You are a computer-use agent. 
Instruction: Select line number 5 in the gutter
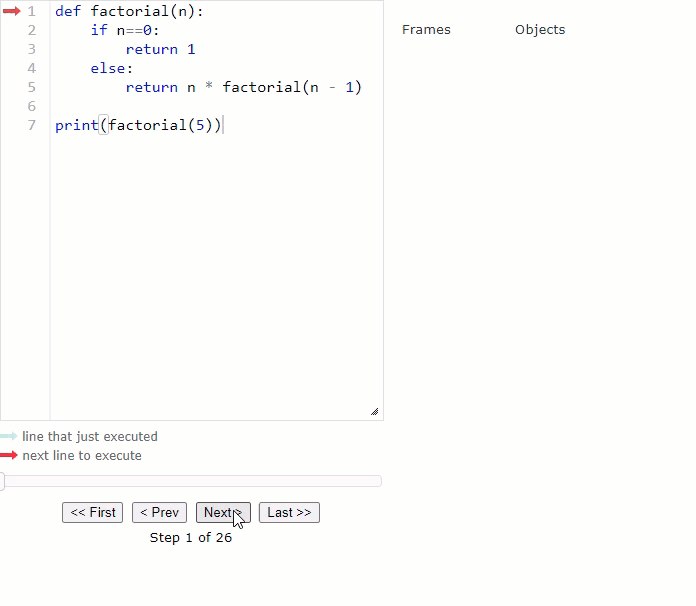[32, 87]
